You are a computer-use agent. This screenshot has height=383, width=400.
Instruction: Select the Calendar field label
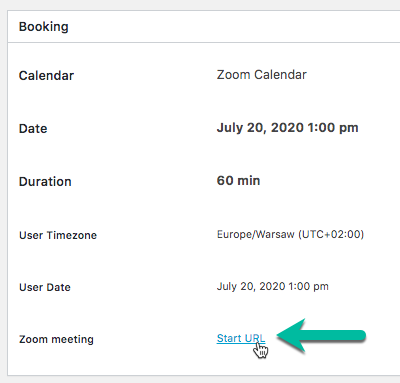46,76
